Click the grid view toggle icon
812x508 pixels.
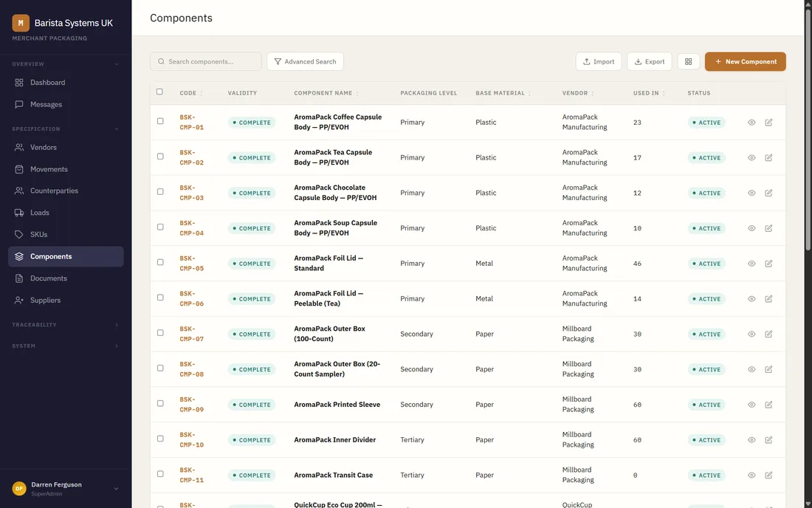[x=688, y=61]
